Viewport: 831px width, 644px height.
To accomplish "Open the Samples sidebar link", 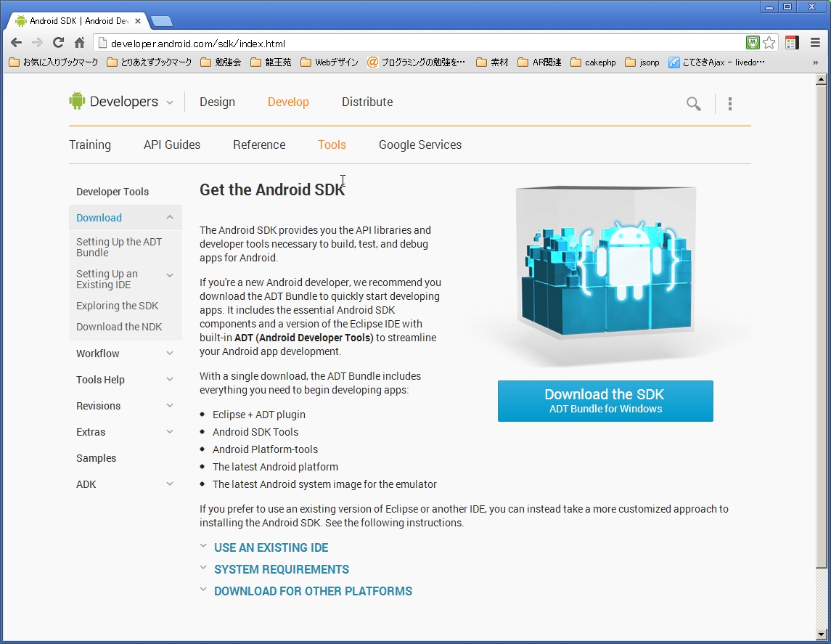I will [96, 458].
